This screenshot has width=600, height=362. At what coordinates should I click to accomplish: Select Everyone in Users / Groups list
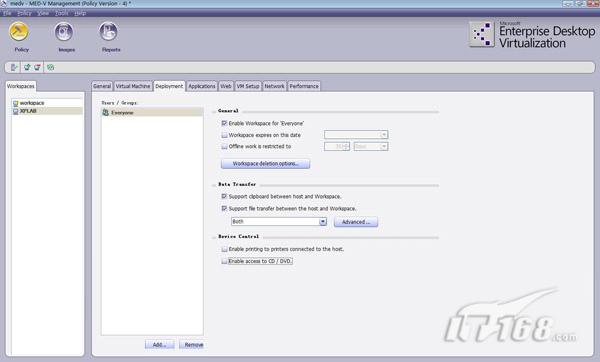coord(152,113)
